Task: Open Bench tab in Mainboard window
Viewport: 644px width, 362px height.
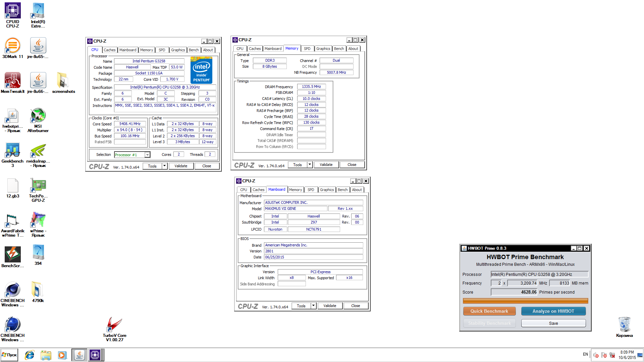Action: tap(342, 190)
